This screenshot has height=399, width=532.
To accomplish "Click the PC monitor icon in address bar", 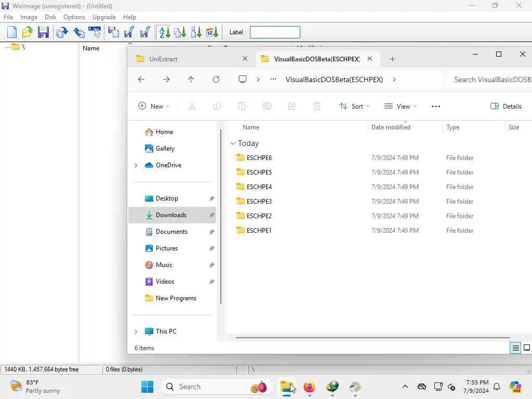I will tap(243, 79).
